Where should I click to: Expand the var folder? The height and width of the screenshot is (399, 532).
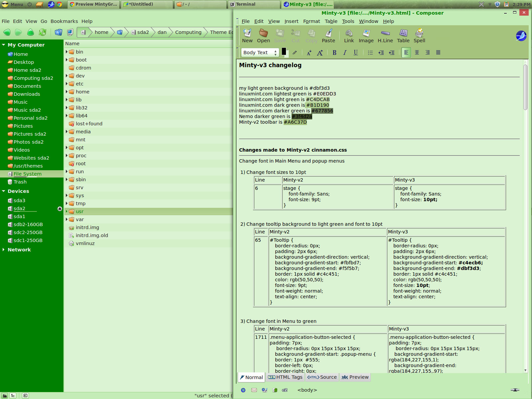(x=66, y=219)
